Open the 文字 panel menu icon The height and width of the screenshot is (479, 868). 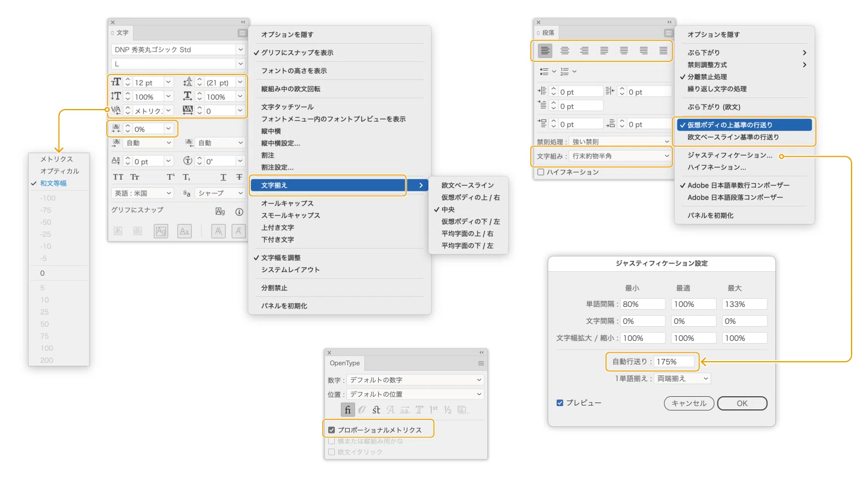(x=242, y=33)
